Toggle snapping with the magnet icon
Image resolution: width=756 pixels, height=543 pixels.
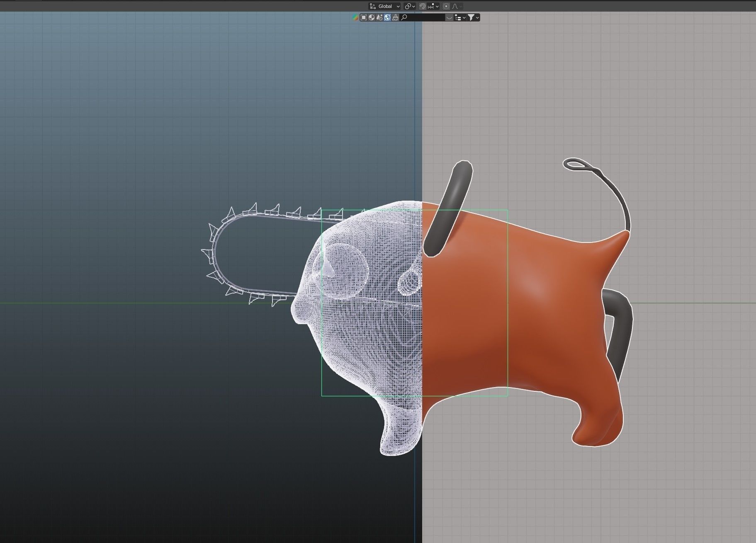point(422,6)
